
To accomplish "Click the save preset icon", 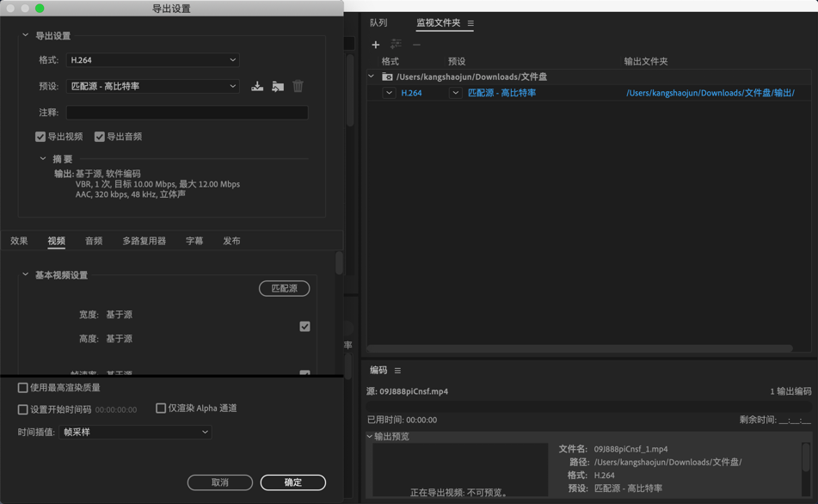I will tap(256, 86).
